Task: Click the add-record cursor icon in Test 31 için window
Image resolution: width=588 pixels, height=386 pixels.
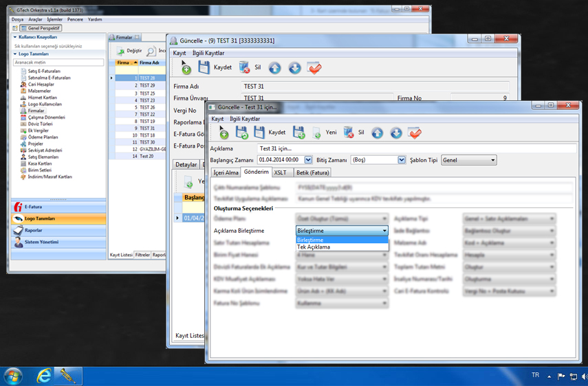Action: [x=224, y=133]
